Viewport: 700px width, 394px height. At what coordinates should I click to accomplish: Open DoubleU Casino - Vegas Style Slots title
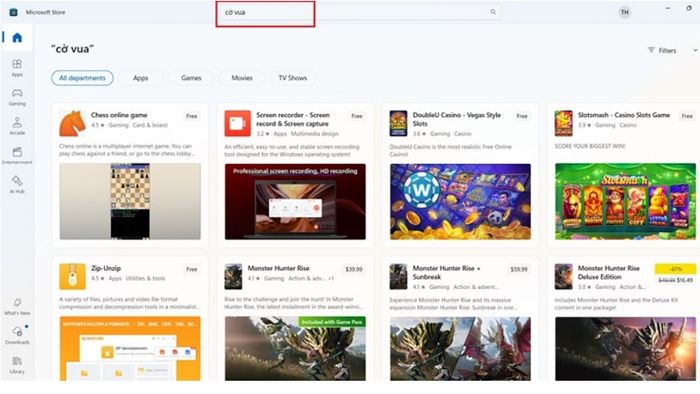(x=457, y=119)
